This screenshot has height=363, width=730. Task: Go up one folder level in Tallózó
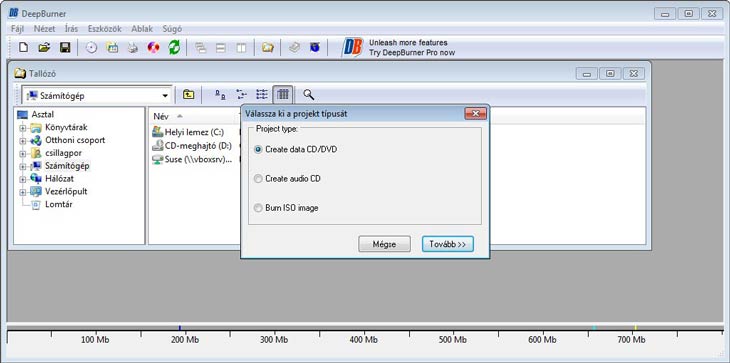188,94
